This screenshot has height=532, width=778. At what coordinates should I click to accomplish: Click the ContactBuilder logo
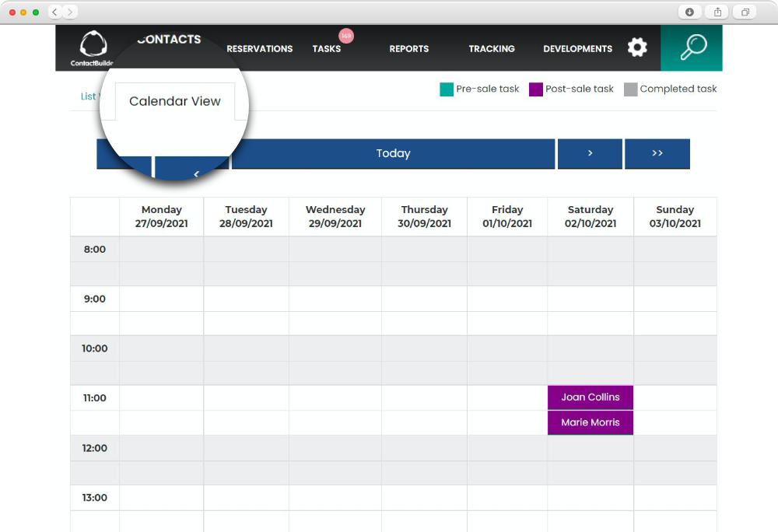click(x=93, y=47)
